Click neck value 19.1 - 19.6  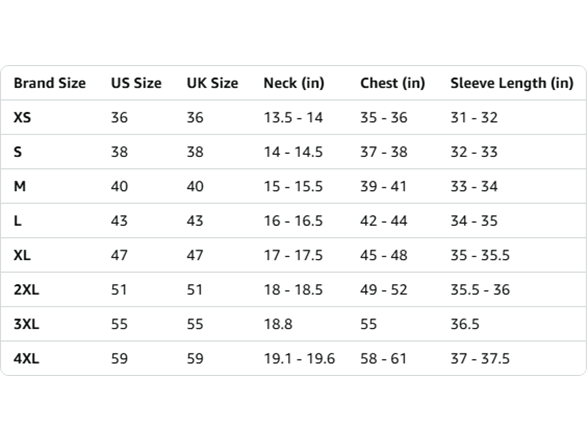pos(299,359)
